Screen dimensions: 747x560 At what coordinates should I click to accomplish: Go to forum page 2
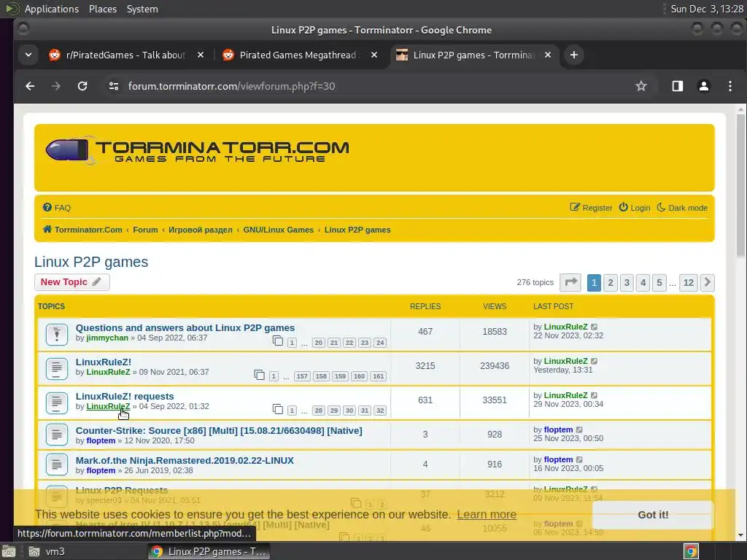[x=611, y=282]
